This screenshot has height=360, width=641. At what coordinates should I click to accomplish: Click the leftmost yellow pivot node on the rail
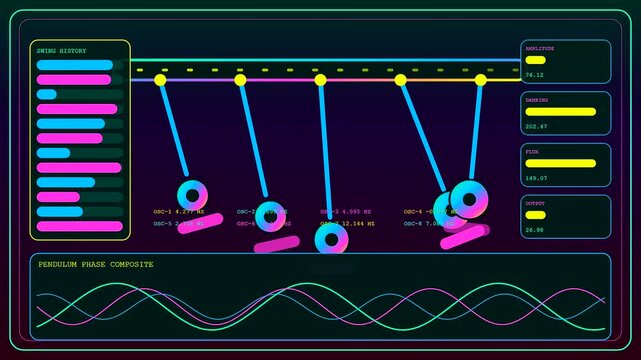[160, 80]
